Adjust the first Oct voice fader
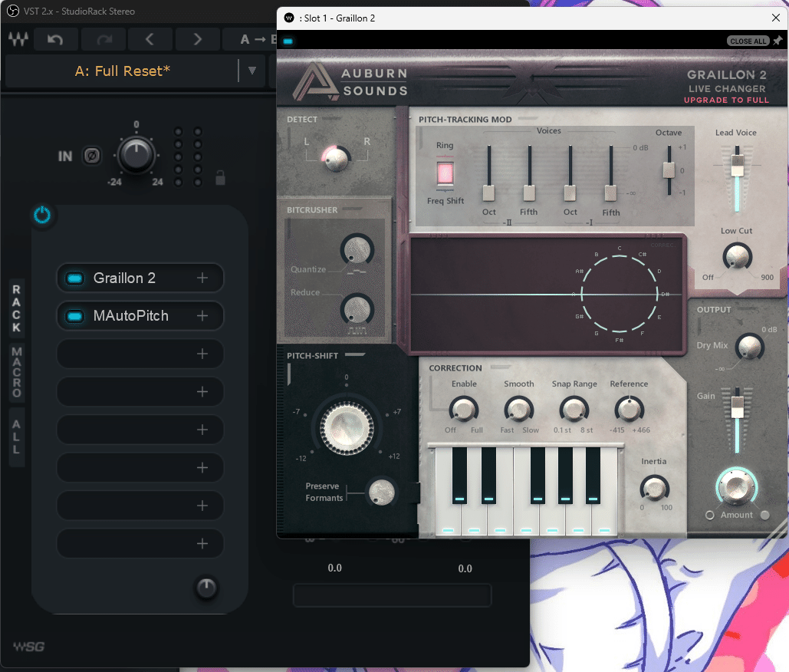 pos(488,193)
